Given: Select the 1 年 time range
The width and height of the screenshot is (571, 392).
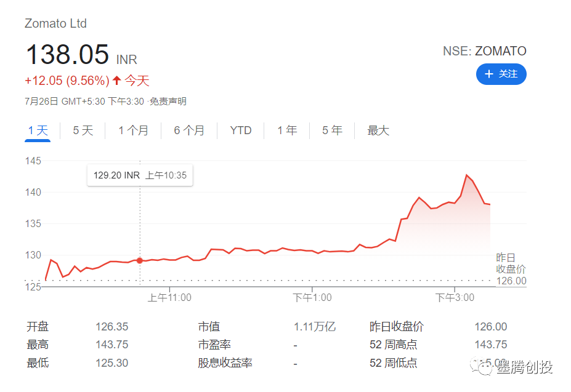Looking at the screenshot, I should [286, 130].
